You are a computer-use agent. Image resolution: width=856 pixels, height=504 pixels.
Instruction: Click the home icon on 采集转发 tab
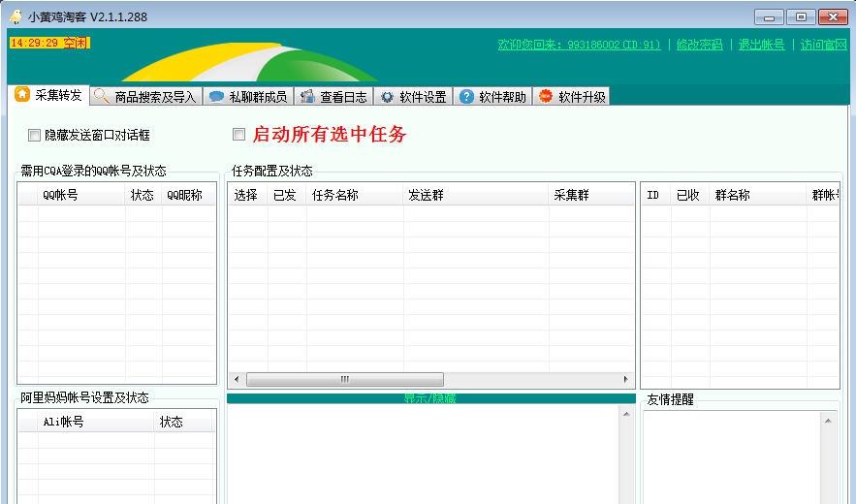point(22,95)
